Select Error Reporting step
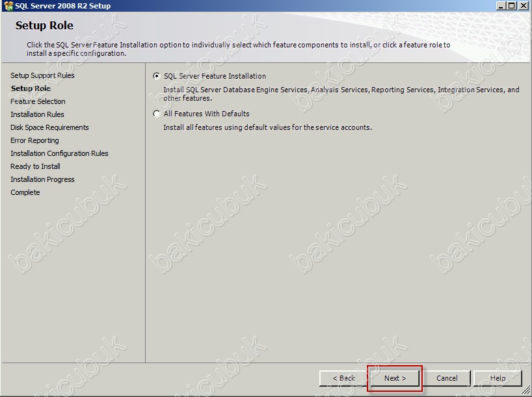The image size is (532, 397). coord(34,140)
